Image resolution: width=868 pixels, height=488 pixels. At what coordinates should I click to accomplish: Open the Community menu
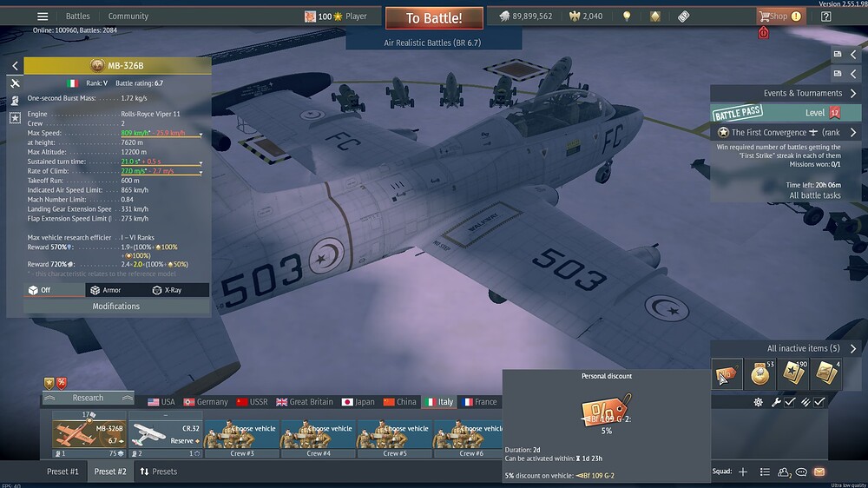(128, 16)
